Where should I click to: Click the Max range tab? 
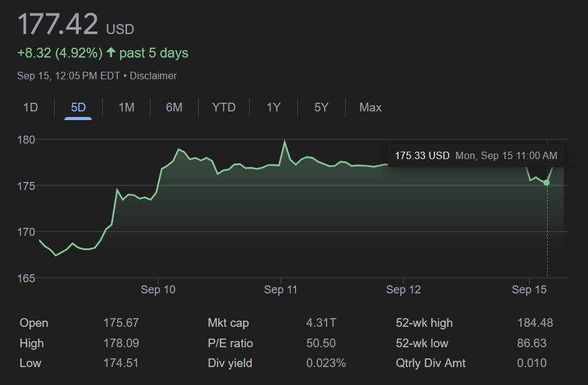coord(370,108)
